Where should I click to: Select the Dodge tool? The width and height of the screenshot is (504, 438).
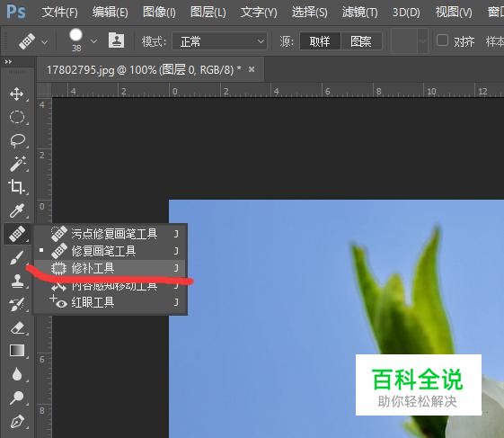tap(17, 398)
